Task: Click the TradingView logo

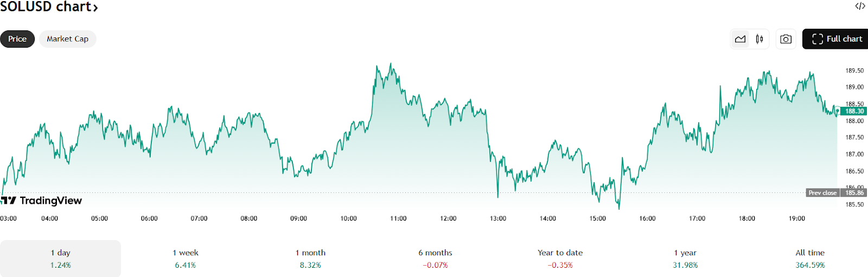Action: (x=41, y=201)
